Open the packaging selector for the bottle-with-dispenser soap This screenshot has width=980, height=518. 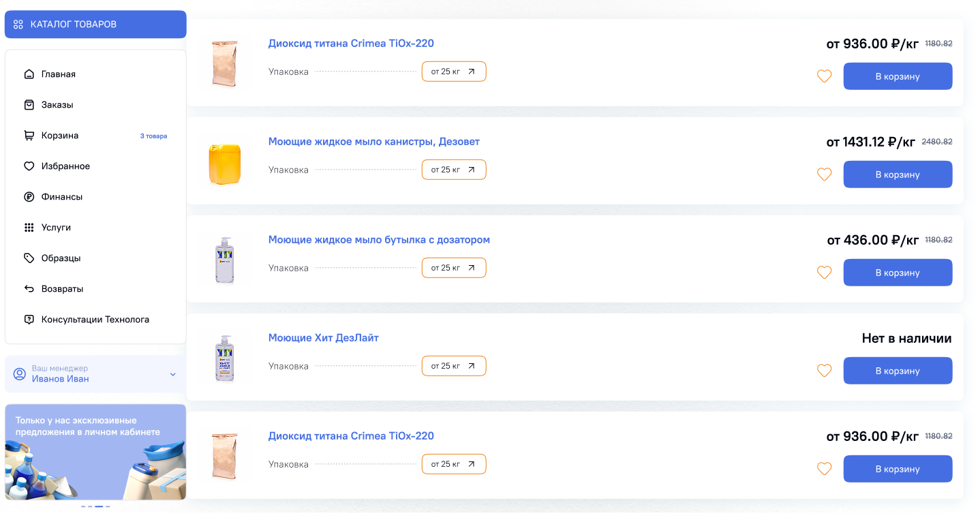[x=454, y=268]
